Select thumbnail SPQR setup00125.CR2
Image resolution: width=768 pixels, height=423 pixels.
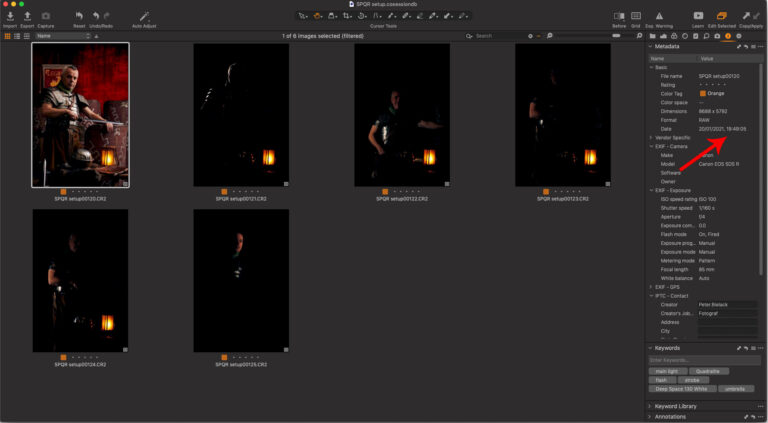[241, 281]
